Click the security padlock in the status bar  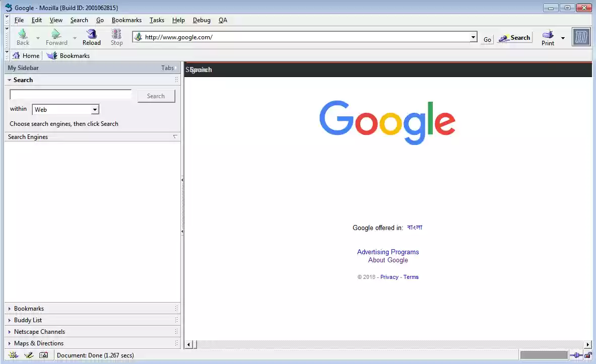pos(587,355)
